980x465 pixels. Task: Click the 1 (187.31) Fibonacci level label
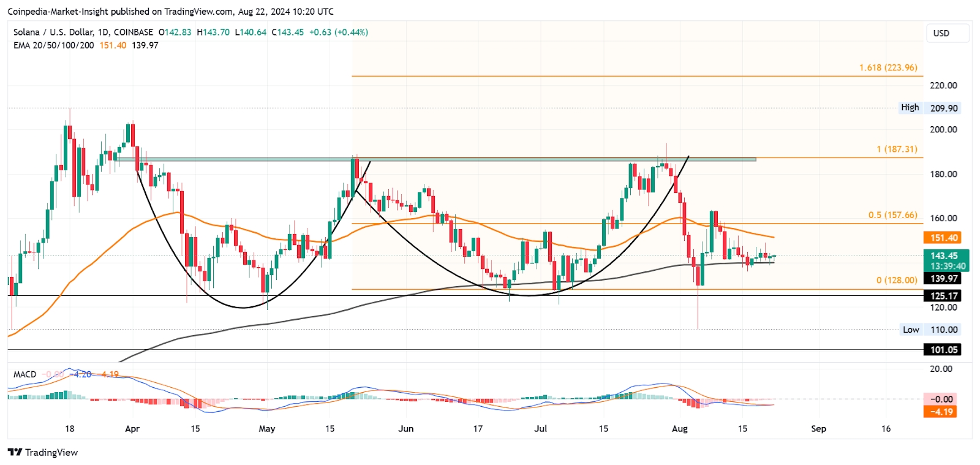(x=897, y=149)
